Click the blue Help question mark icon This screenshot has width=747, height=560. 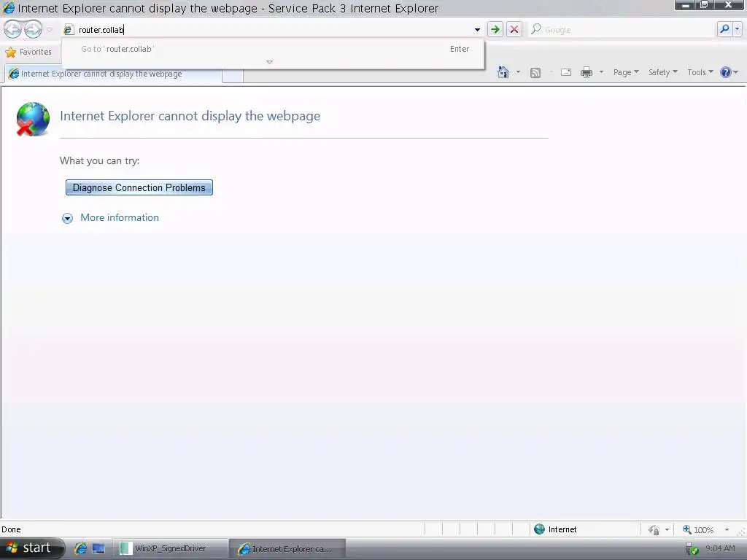click(726, 72)
